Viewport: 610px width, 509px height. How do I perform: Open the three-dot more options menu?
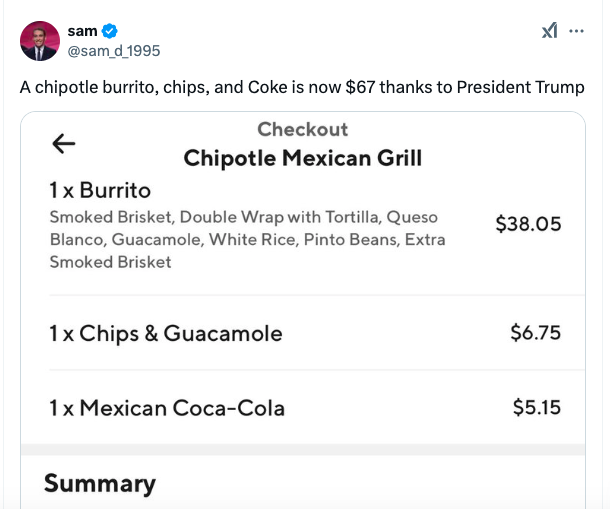pyautogui.click(x=576, y=31)
